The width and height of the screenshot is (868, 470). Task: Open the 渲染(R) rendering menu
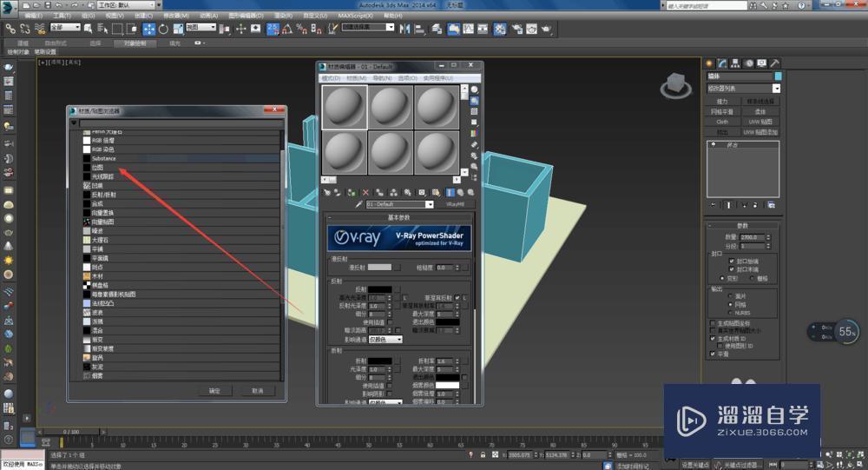coord(283,17)
